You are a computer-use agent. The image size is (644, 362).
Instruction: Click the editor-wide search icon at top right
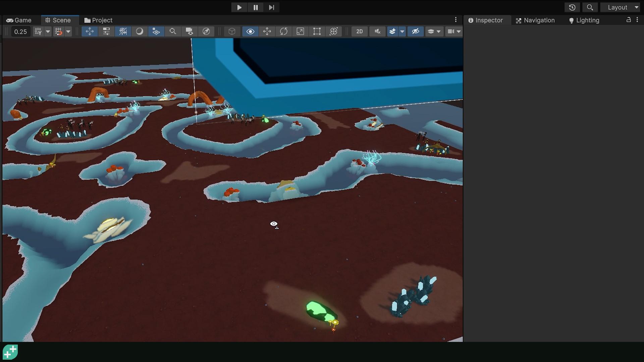[590, 7]
